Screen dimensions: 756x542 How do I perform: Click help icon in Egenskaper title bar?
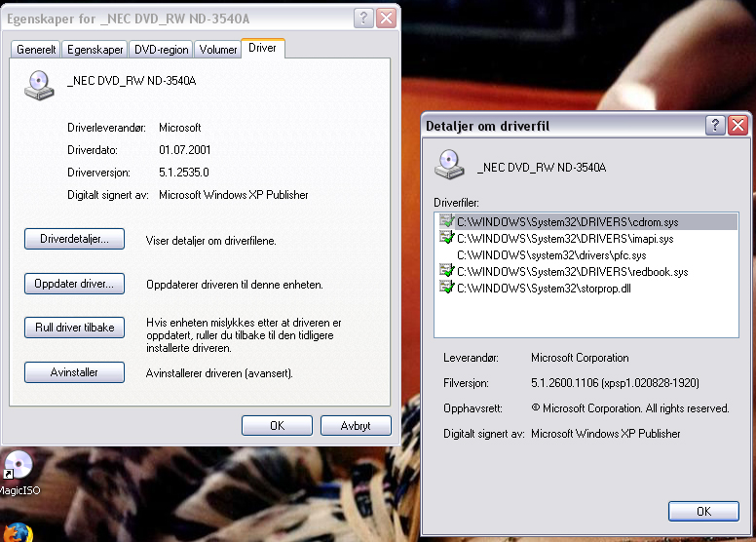pyautogui.click(x=364, y=19)
